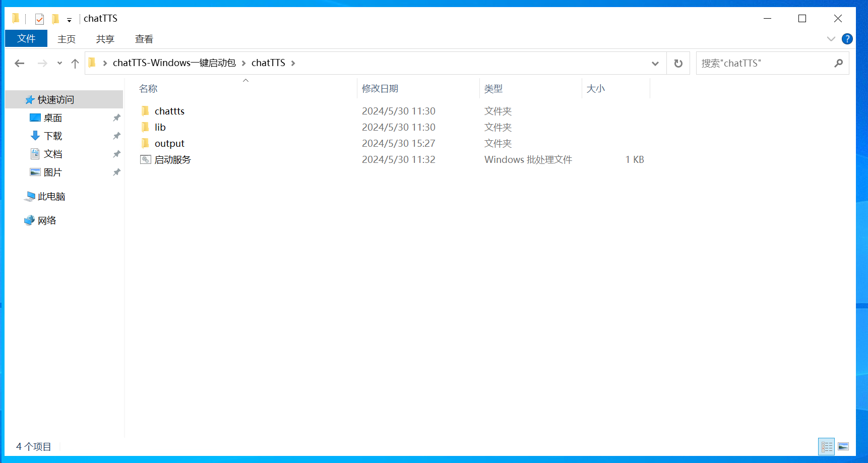Navigate to chatTTS-Windows一键启动包 breadcrumb
Image resolution: width=868 pixels, height=463 pixels.
(174, 63)
